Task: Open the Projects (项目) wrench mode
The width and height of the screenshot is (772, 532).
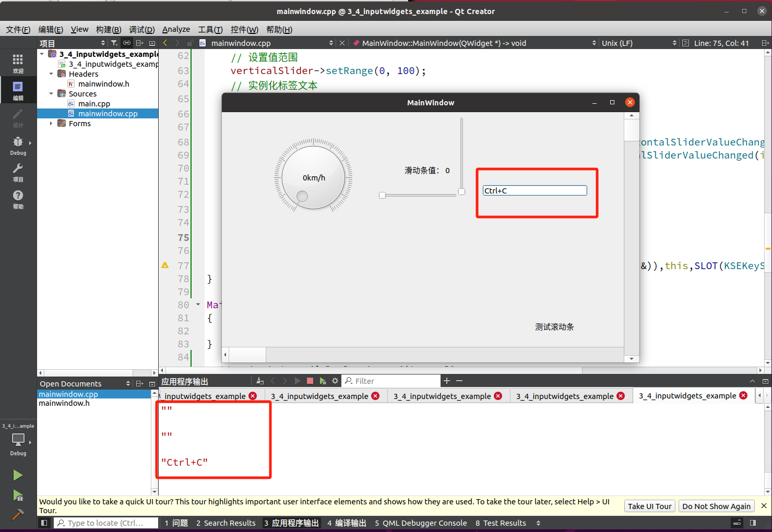Action: [18, 172]
